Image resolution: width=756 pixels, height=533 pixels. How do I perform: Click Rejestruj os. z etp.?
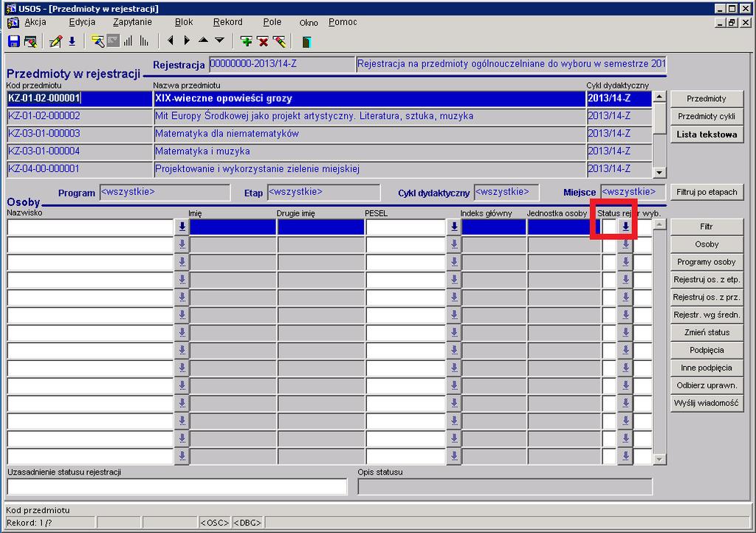[x=707, y=280]
